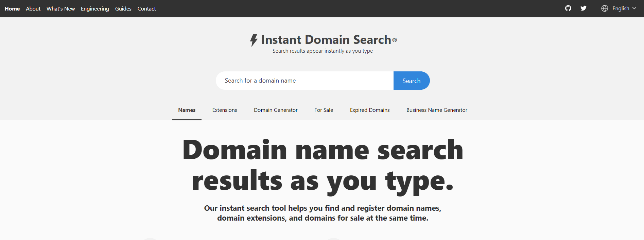Click the 'Our instant search tool helps' paragraph
The height and width of the screenshot is (240, 644).
[323, 213]
